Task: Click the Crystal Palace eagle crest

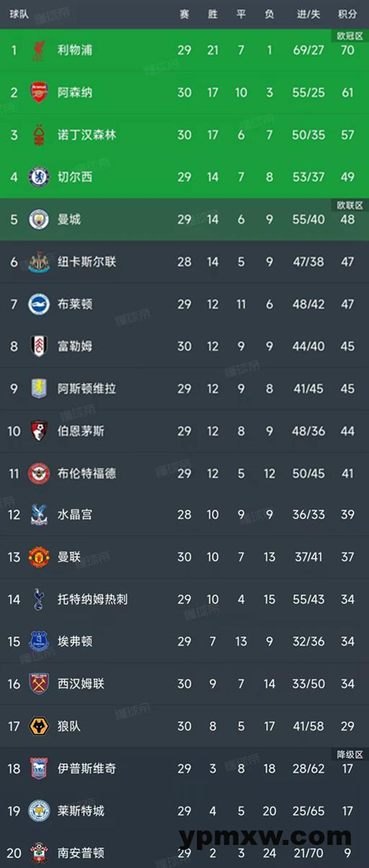Action: [x=39, y=515]
